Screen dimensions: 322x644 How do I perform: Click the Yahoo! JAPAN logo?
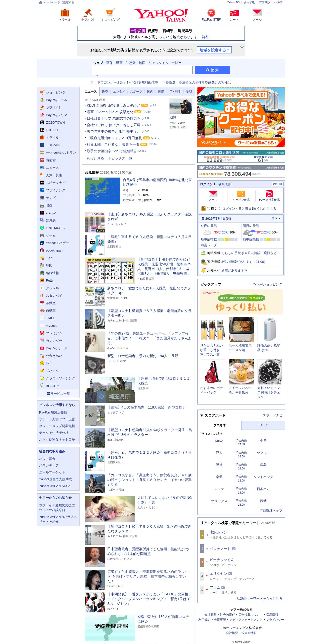tap(161, 15)
